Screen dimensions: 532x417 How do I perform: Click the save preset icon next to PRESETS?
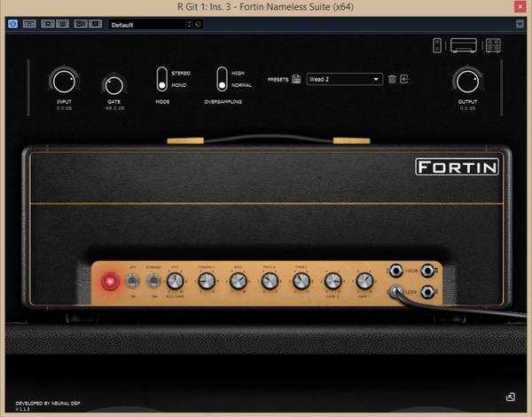click(296, 79)
